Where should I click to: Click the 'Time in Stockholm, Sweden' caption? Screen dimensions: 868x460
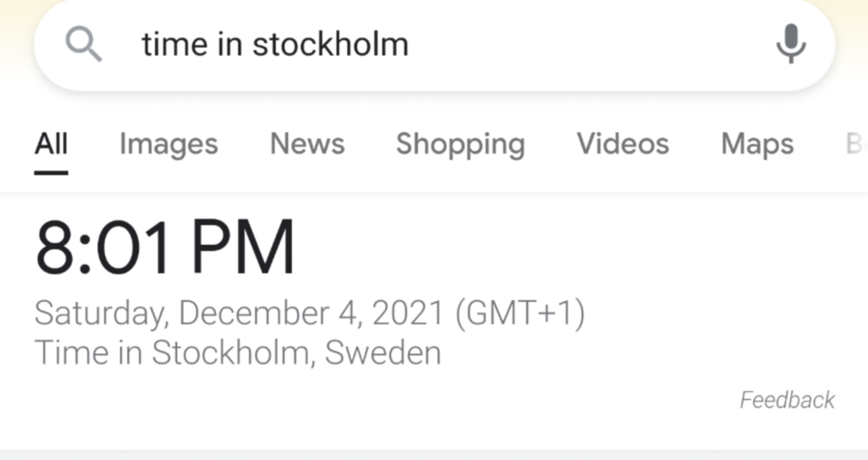(237, 352)
